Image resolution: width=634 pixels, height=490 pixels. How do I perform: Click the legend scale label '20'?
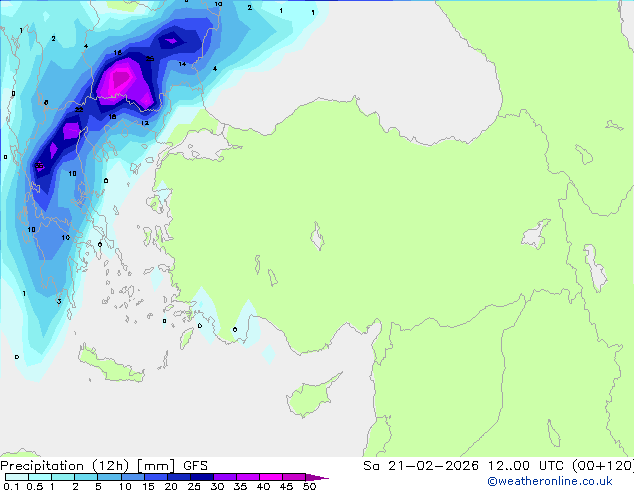(x=171, y=486)
